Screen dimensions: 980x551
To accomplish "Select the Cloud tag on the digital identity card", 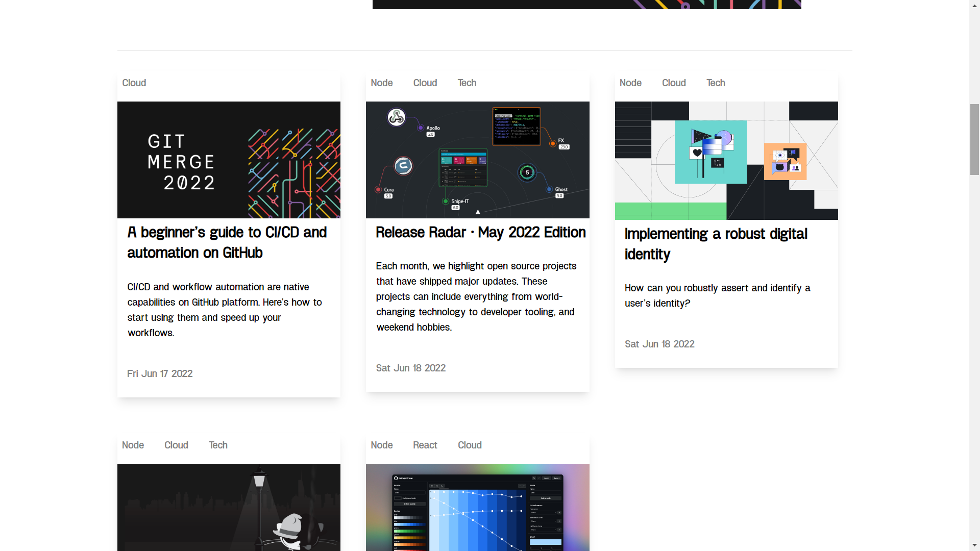I will click(x=674, y=83).
